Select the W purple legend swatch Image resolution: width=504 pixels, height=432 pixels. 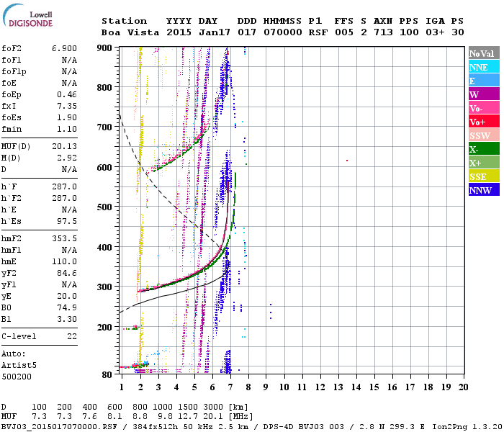click(x=484, y=94)
